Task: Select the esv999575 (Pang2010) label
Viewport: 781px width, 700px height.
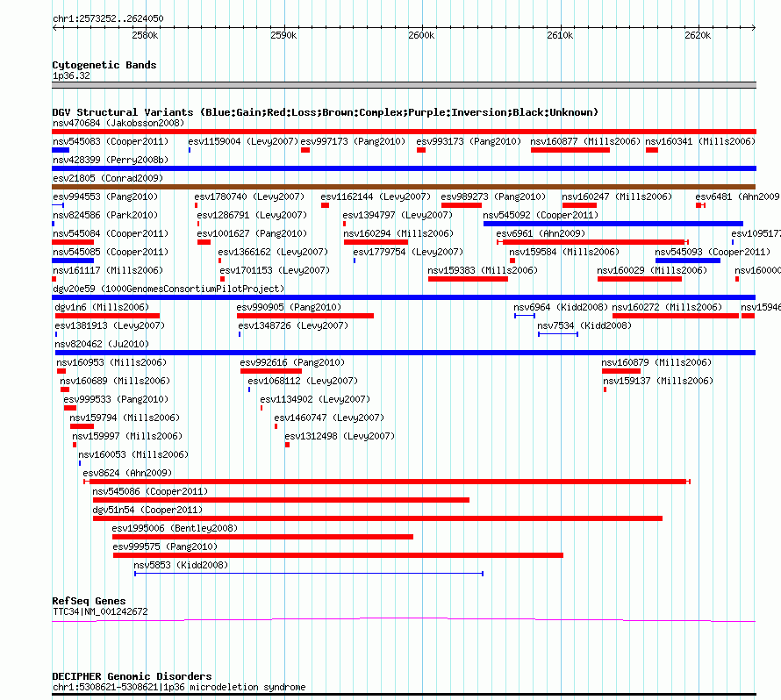Action: point(165,546)
